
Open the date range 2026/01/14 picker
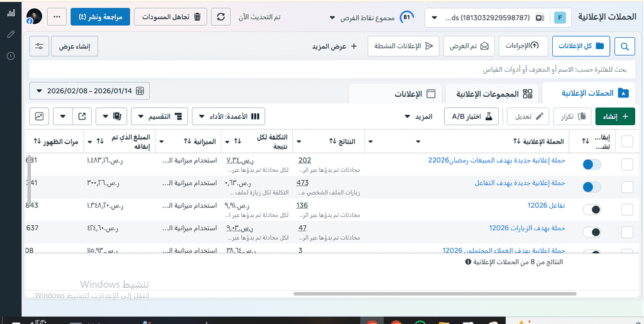click(89, 91)
